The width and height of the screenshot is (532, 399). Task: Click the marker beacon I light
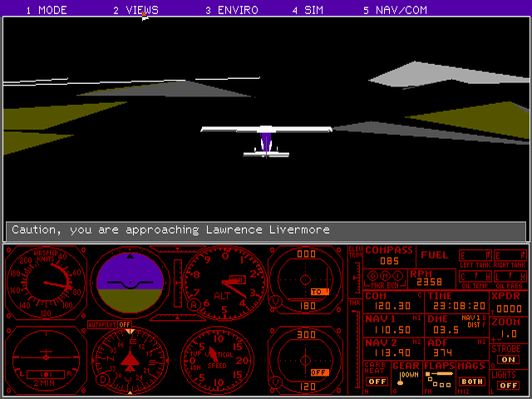click(398, 276)
